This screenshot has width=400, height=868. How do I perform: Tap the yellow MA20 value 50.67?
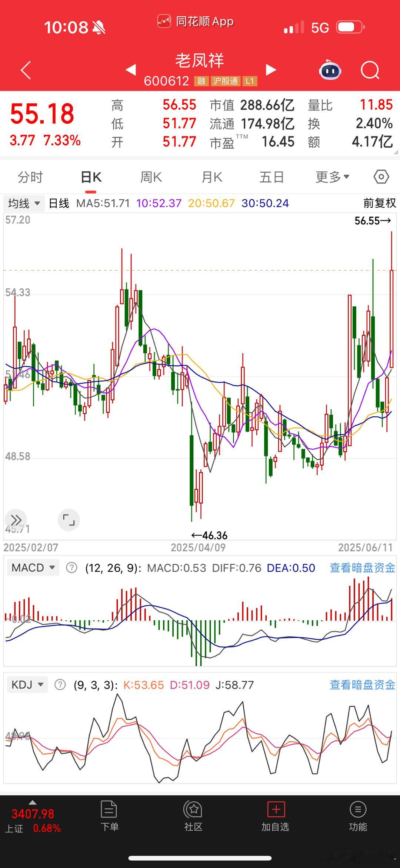pos(211,203)
